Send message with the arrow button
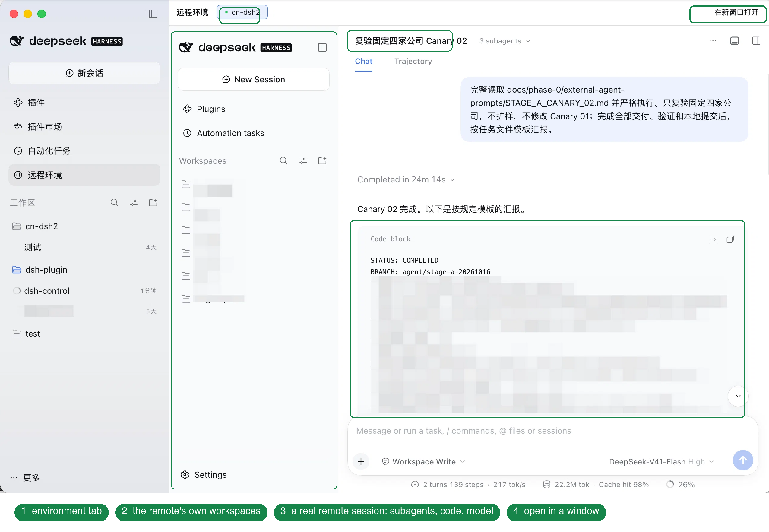Screen dimensions: 769x532 [x=742, y=460]
